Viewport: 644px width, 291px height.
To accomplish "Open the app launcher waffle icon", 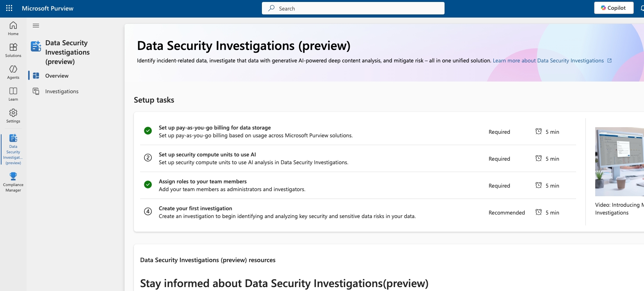I will (9, 8).
